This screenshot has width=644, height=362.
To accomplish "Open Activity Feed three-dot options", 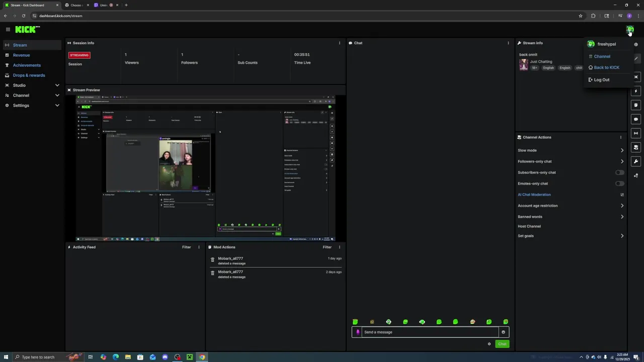I will [199, 247].
